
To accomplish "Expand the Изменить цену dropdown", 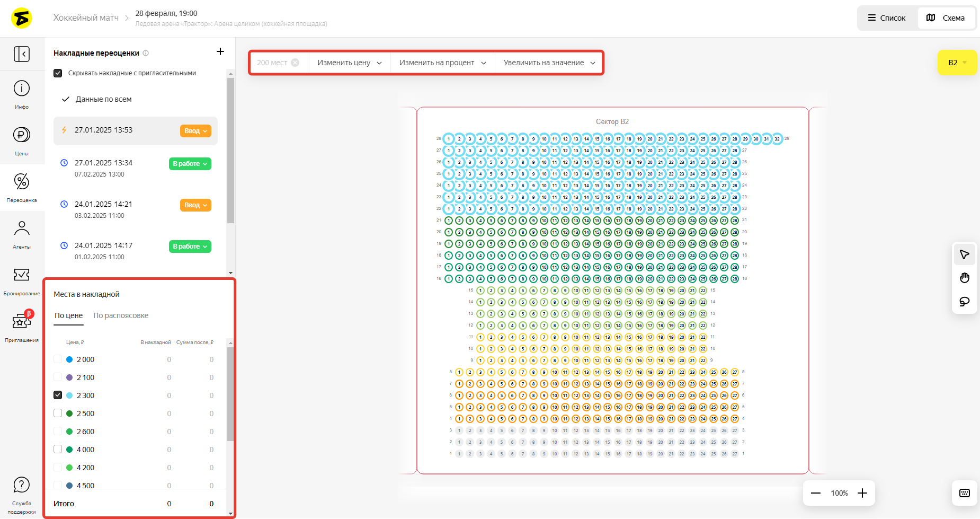I will click(x=350, y=63).
